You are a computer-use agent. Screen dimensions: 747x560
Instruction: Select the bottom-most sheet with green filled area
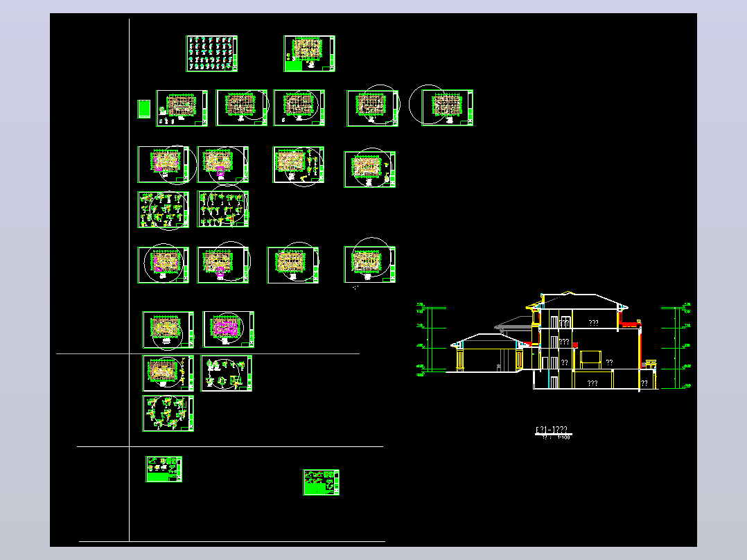click(321, 482)
